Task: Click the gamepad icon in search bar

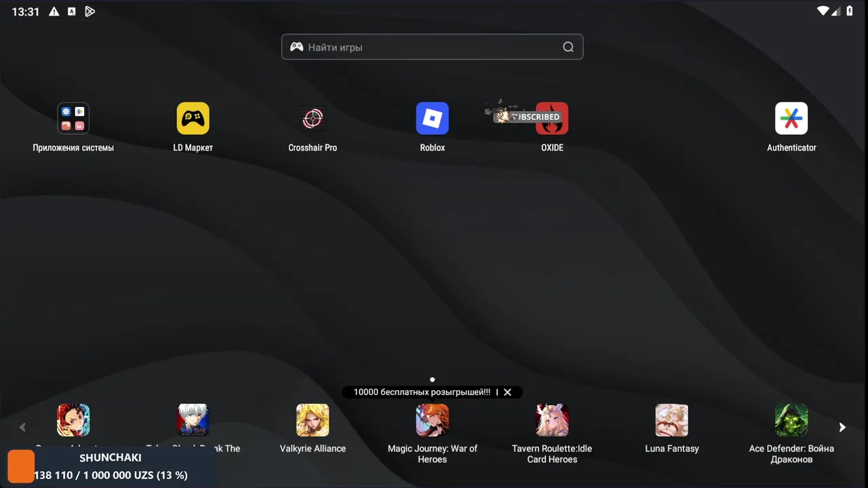Action: click(296, 47)
